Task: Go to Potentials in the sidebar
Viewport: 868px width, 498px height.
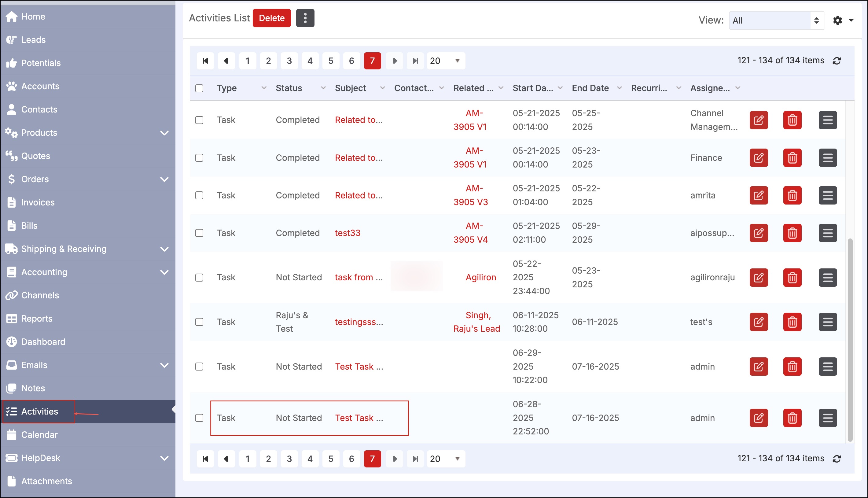Action: pos(41,63)
